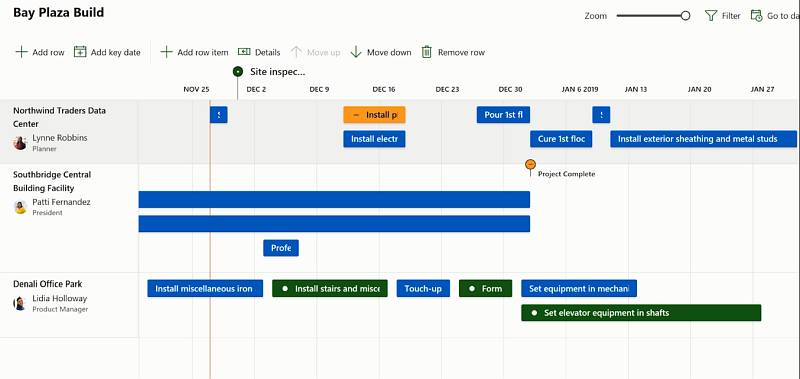Select the Southbridge Central Building Facility row title
This screenshot has height=379, width=800.
52,181
